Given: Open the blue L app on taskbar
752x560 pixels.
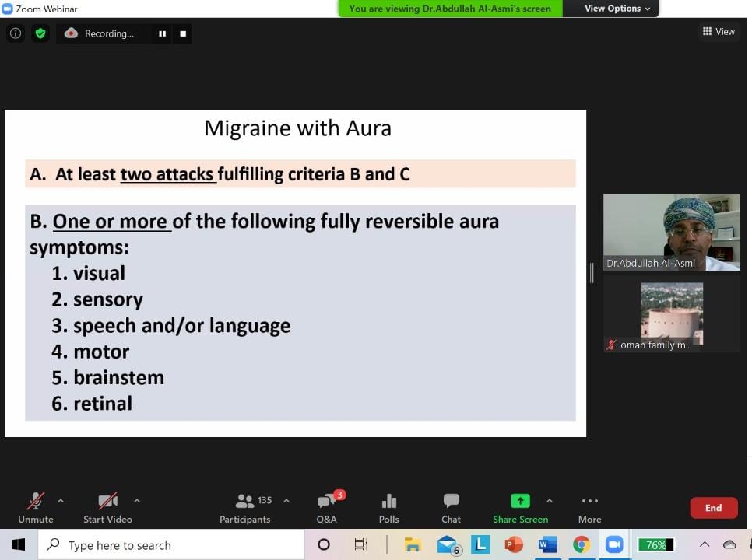Looking at the screenshot, I should click(x=480, y=544).
